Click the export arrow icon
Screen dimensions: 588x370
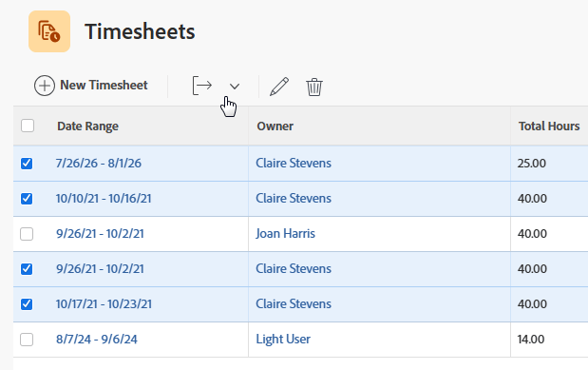point(202,86)
